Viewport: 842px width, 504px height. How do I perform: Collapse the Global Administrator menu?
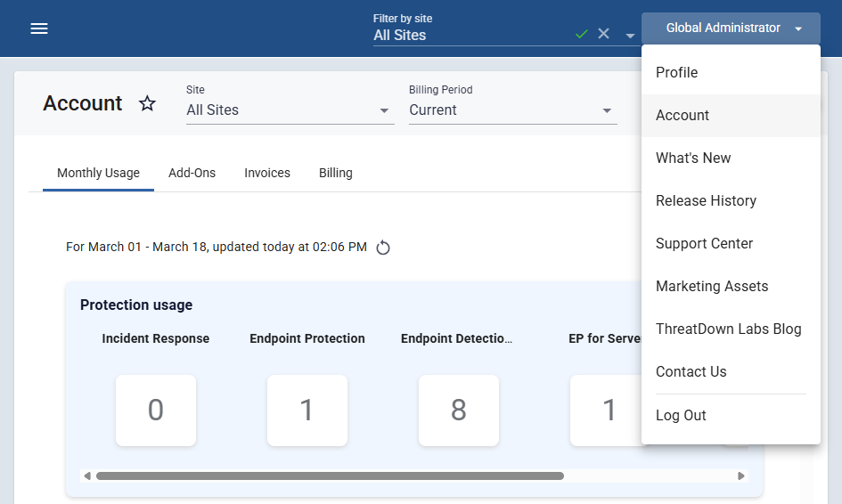point(731,28)
